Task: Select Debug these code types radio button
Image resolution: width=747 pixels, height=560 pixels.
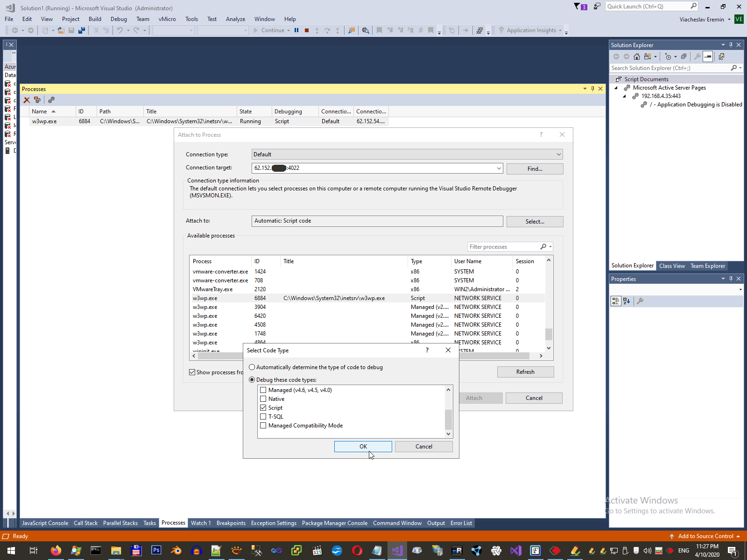Action: coord(252,380)
